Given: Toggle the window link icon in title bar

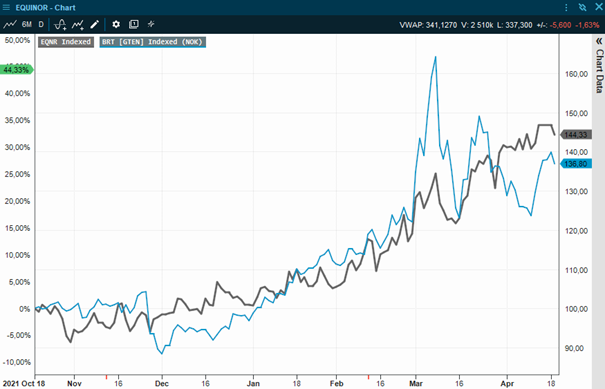Looking at the screenshot, I should (x=582, y=7).
